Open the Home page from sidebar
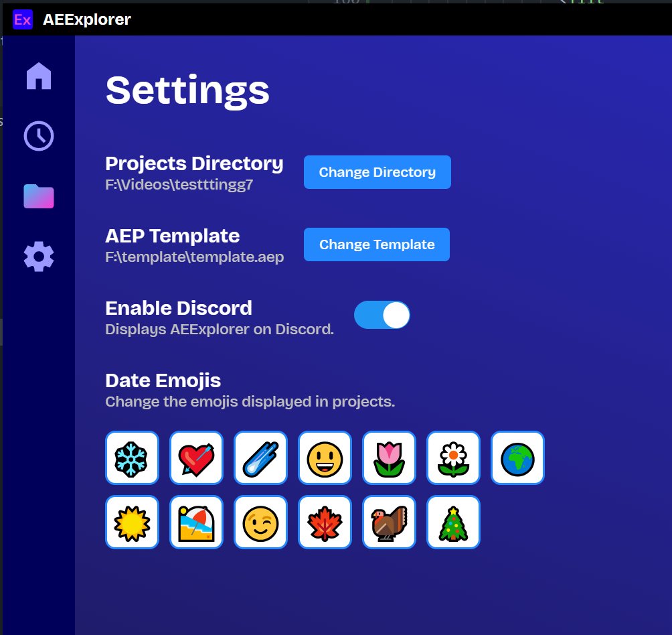The width and height of the screenshot is (672, 635). click(x=39, y=76)
